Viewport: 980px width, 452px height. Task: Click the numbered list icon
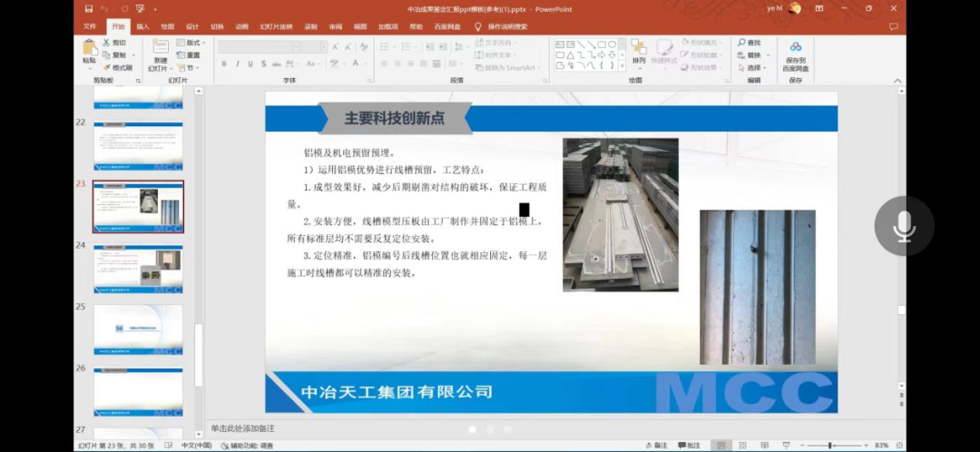407,47
